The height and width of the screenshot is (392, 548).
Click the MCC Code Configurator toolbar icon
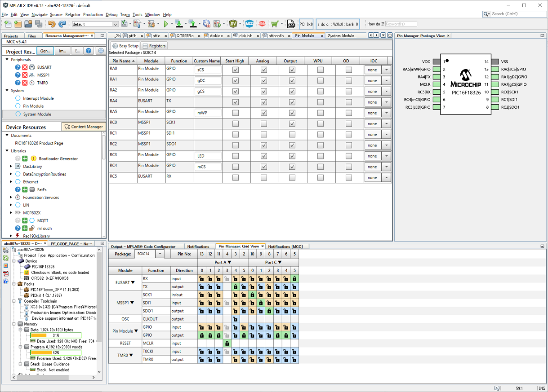tap(249, 24)
